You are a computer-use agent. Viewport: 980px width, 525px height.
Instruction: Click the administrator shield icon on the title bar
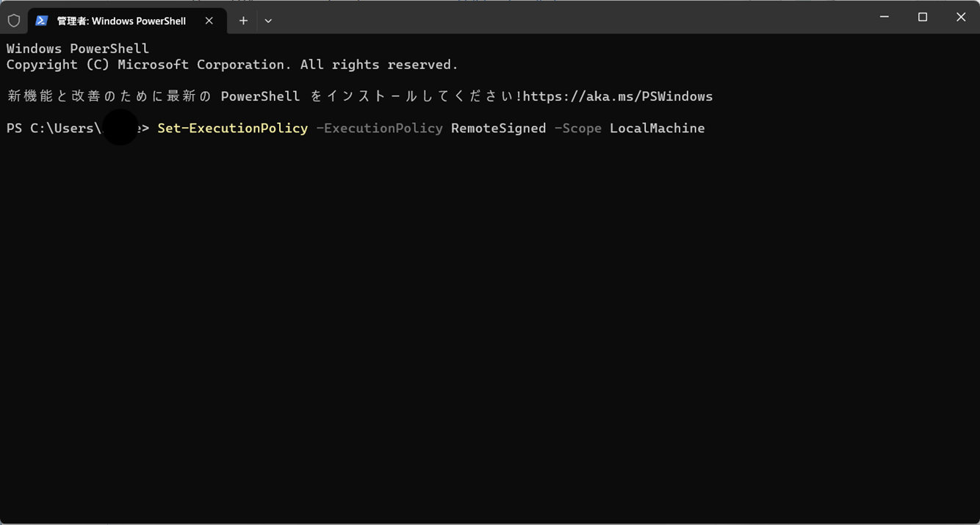pos(13,20)
